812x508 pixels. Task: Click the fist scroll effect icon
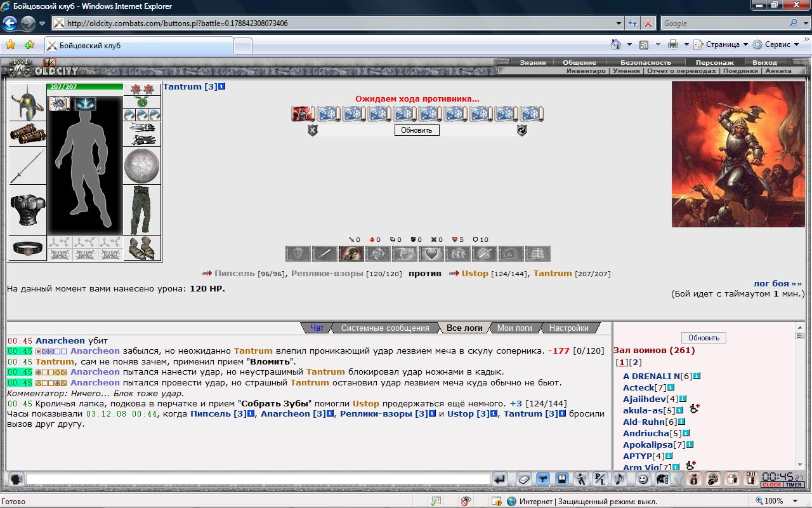pyautogui.click(x=59, y=104)
